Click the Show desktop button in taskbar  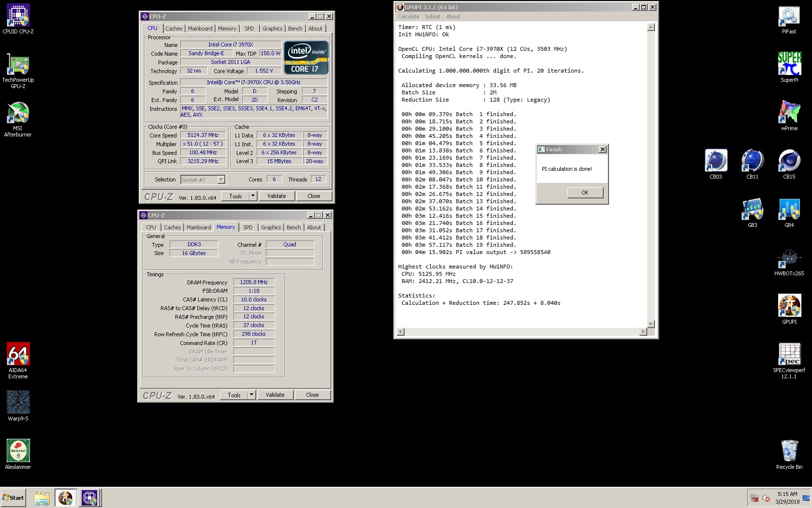(x=806, y=498)
